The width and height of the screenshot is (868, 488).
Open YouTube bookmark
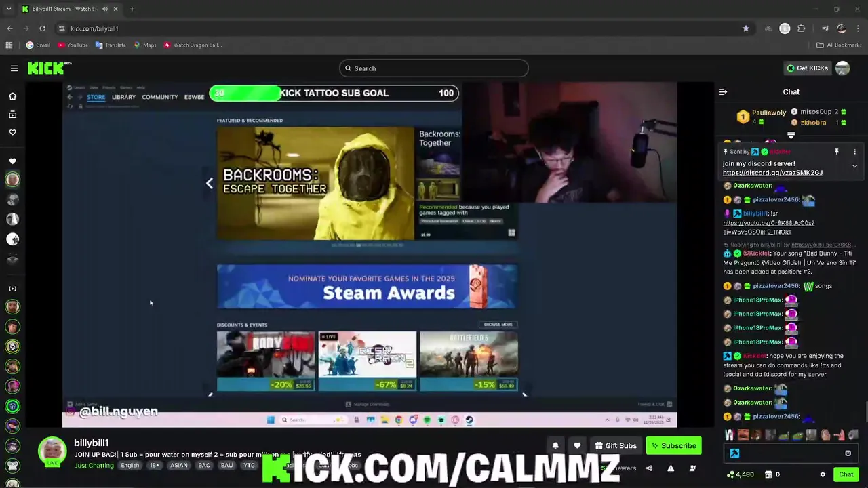73,45
